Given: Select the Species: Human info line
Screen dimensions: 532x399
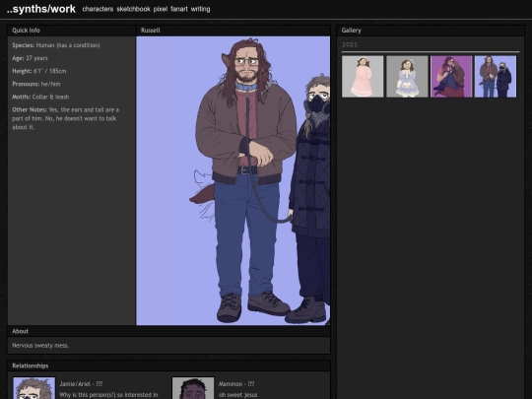Looking at the screenshot, I should click(x=56, y=45).
